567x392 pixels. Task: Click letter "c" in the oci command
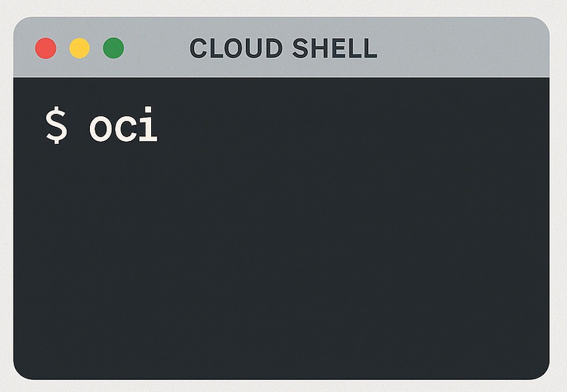126,129
